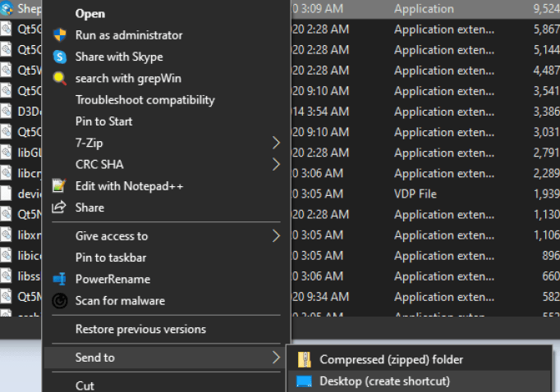Select Troubleshoot compatibility
Image resolution: width=560 pixels, height=392 pixels.
145,100
